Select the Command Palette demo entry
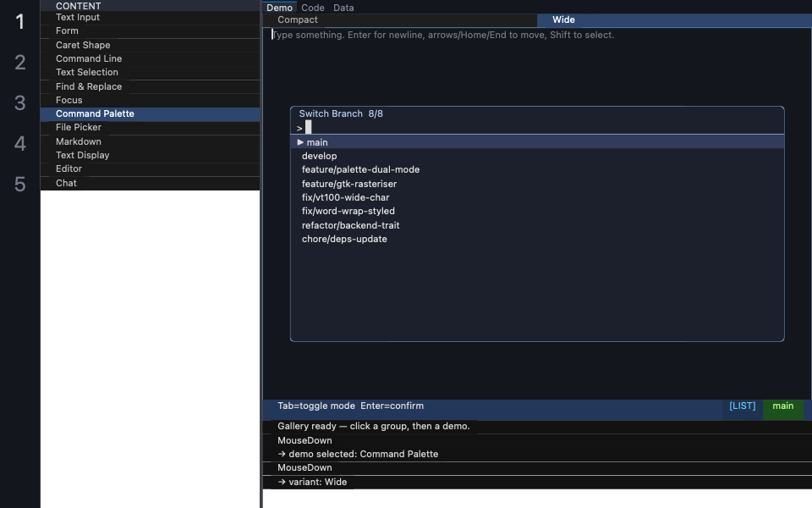The image size is (812, 508). (151, 114)
